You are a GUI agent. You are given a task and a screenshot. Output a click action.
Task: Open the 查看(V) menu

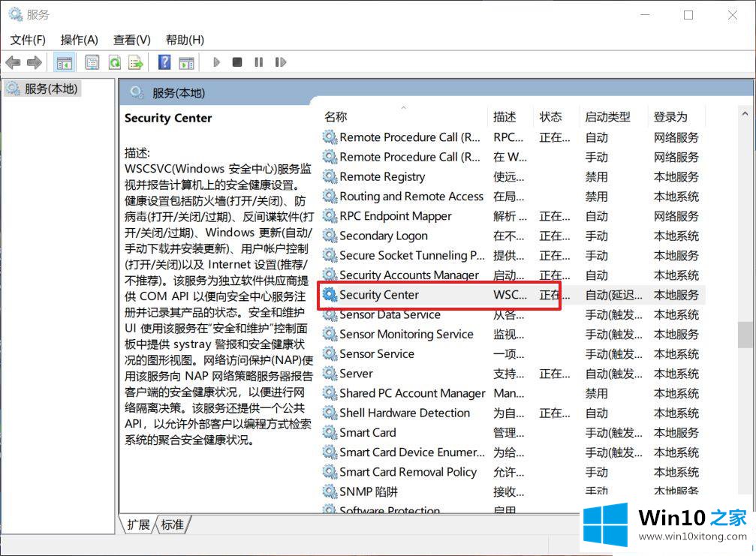[x=131, y=40]
